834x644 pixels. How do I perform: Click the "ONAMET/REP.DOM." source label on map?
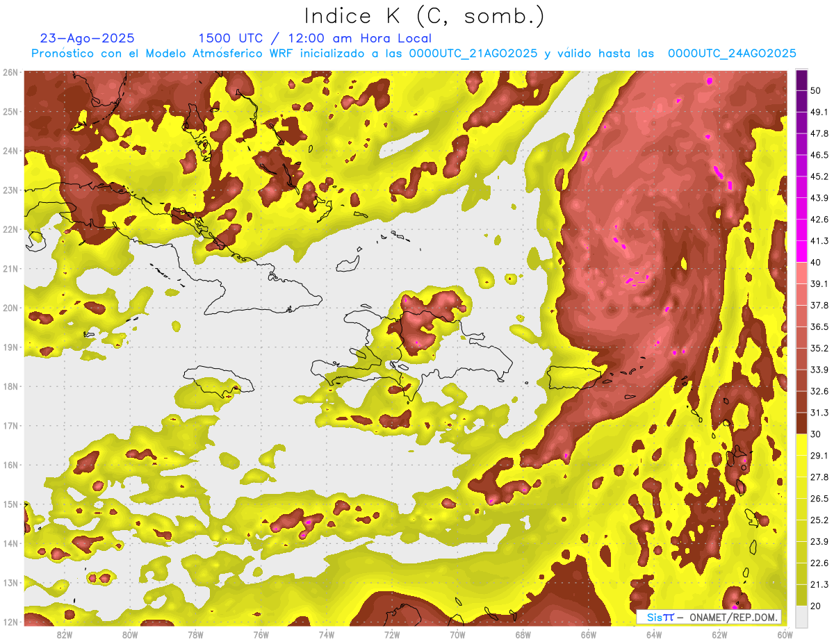point(732,617)
